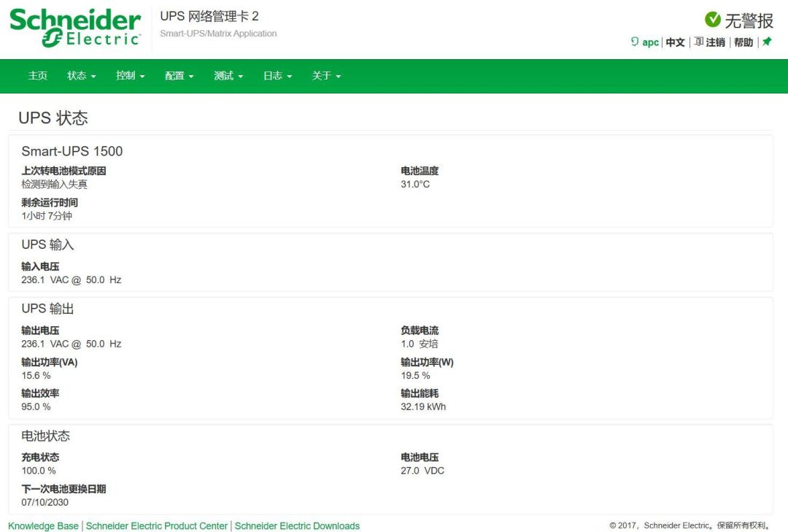Click the 充电状态 label

(40, 457)
